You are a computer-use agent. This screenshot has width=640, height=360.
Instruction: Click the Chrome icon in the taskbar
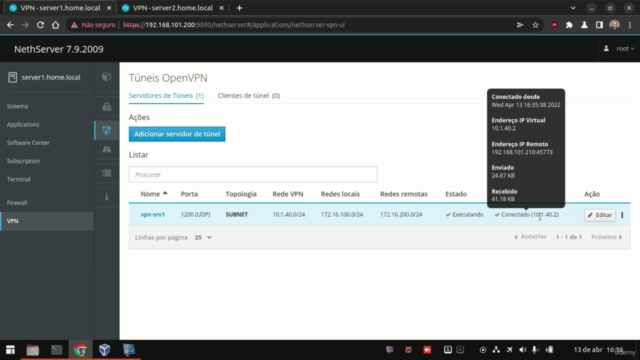click(80, 350)
